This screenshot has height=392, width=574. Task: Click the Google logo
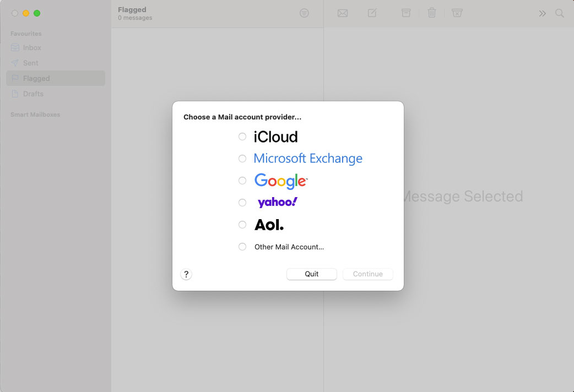click(281, 181)
